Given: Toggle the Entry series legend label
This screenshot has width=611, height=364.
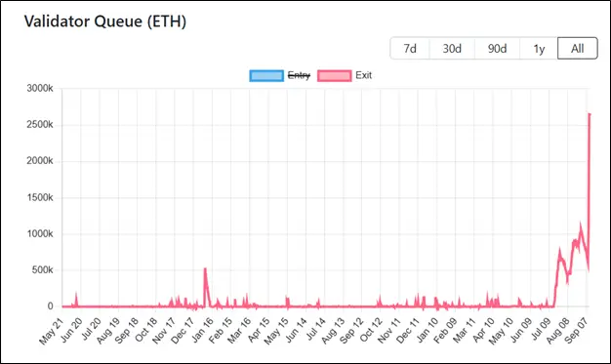Looking at the screenshot, I should [299, 75].
